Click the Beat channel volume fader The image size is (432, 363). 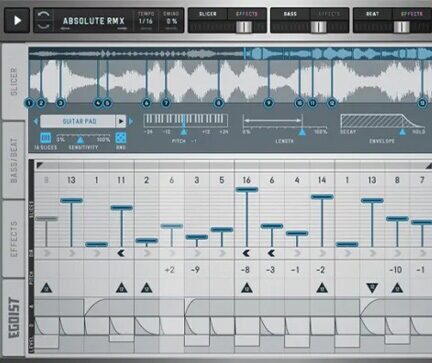tap(402, 27)
